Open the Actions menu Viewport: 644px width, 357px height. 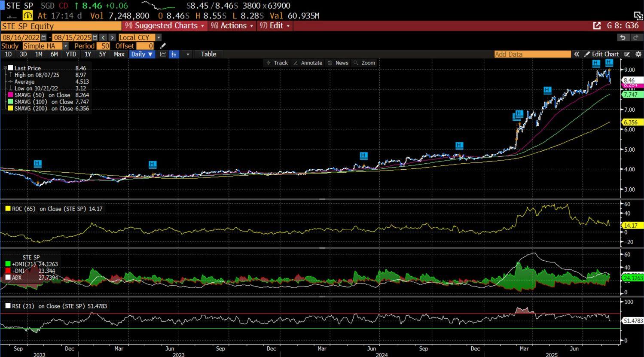click(x=232, y=26)
